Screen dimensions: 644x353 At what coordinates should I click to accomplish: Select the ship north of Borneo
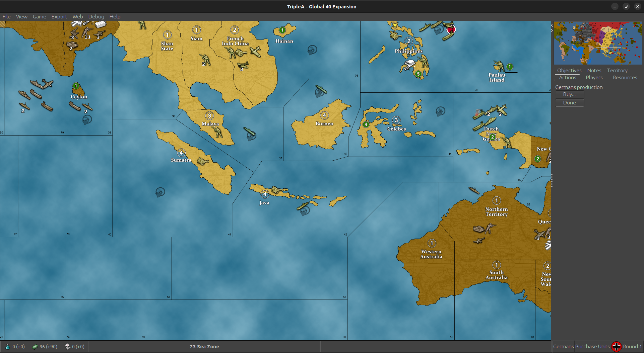click(x=321, y=89)
